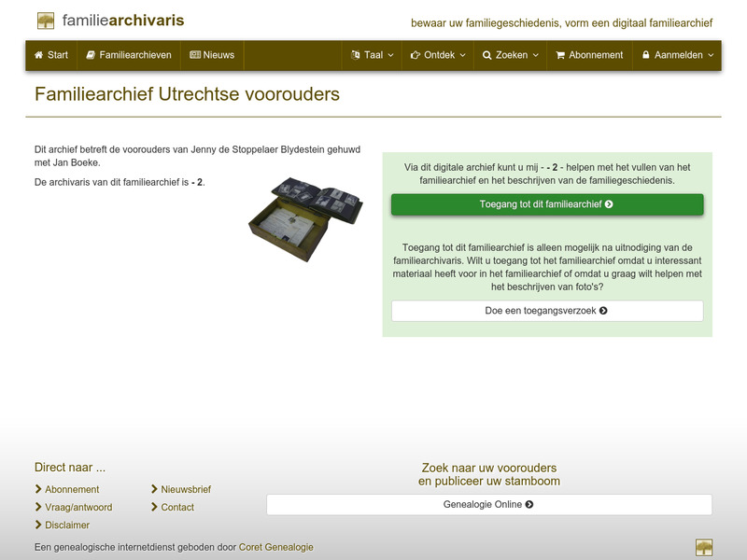Image resolution: width=747 pixels, height=560 pixels.
Task: Open the Nieuwsbrief footer link
Action: click(x=184, y=489)
